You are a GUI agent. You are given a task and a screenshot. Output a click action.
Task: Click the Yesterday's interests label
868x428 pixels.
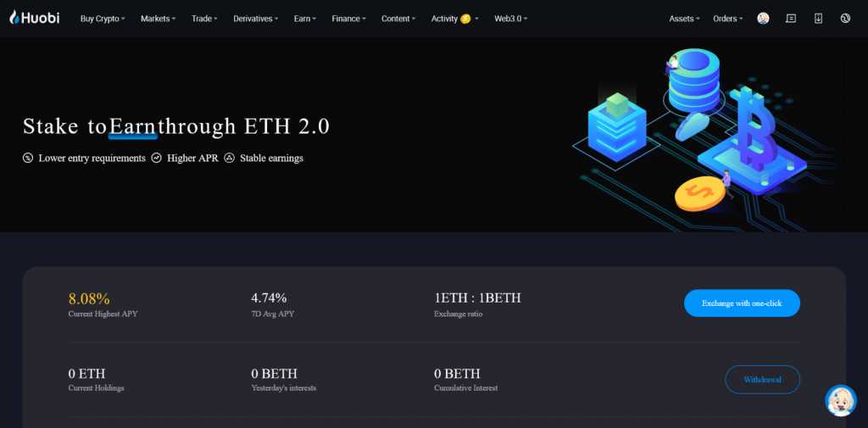tap(283, 388)
